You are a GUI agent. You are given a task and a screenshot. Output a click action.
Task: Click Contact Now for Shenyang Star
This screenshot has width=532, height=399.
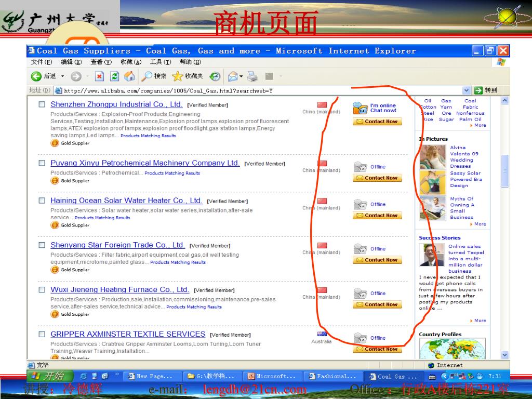click(377, 260)
